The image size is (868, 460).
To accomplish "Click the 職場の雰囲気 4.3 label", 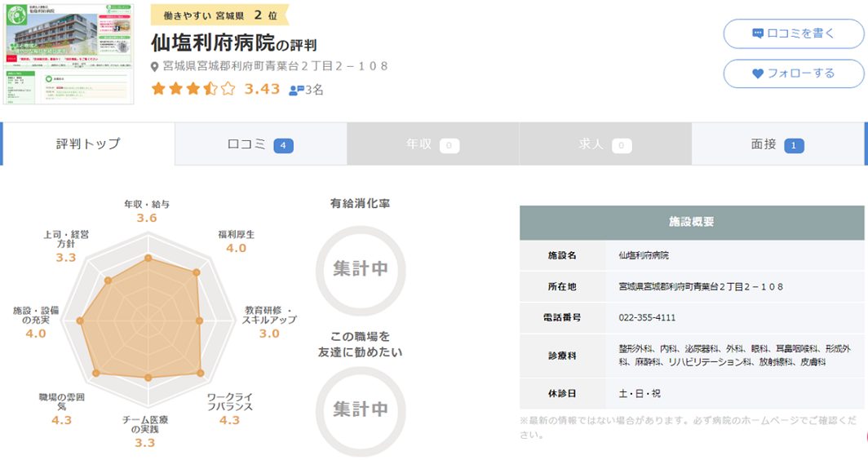I will (61, 409).
